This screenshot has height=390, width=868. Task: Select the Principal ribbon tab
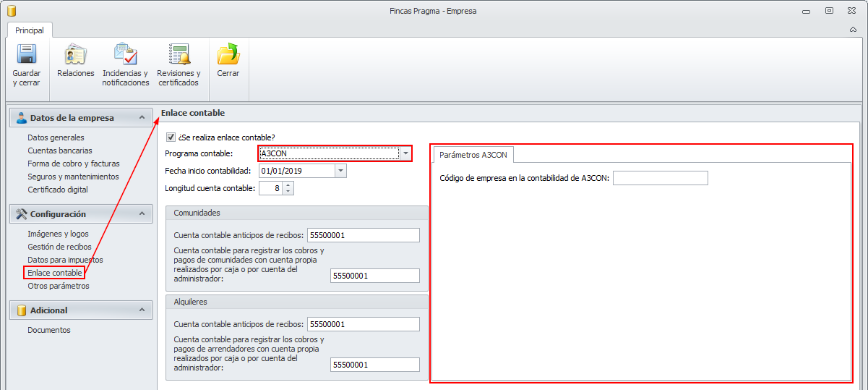tap(30, 30)
